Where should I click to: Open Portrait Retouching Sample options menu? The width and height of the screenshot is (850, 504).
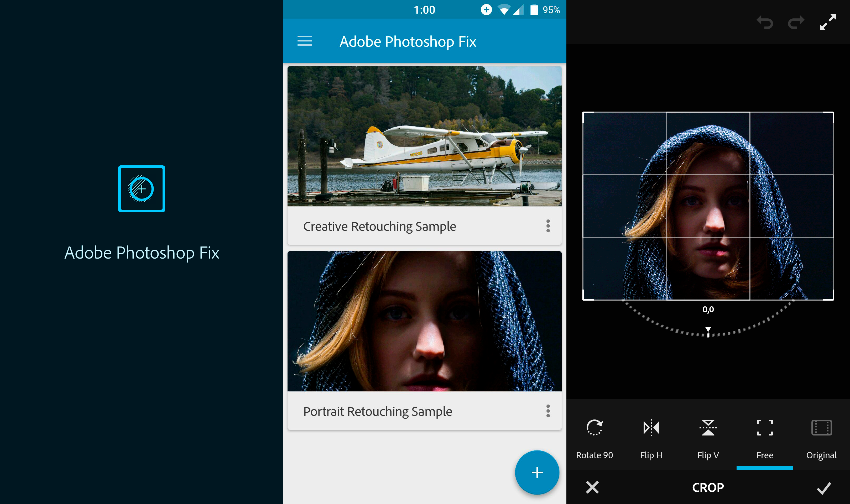pyautogui.click(x=548, y=411)
